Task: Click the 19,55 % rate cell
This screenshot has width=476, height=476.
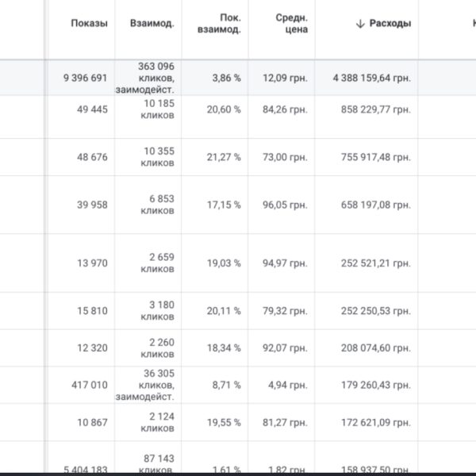Action: tap(223, 422)
